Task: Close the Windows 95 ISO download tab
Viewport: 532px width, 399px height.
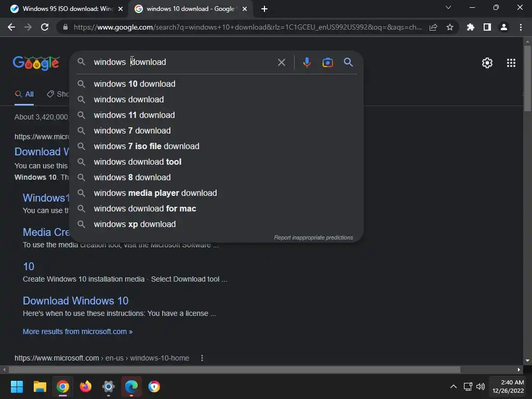Action: click(121, 9)
